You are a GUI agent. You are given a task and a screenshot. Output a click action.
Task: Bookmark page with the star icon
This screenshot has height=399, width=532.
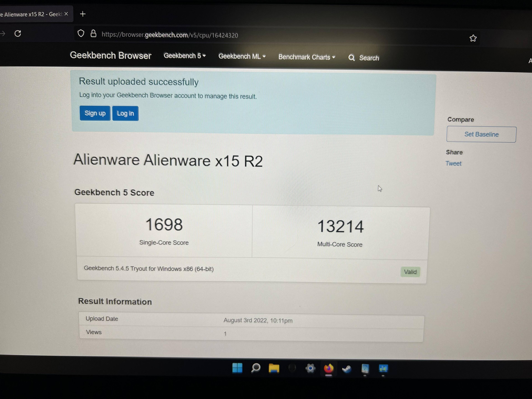[x=473, y=38]
